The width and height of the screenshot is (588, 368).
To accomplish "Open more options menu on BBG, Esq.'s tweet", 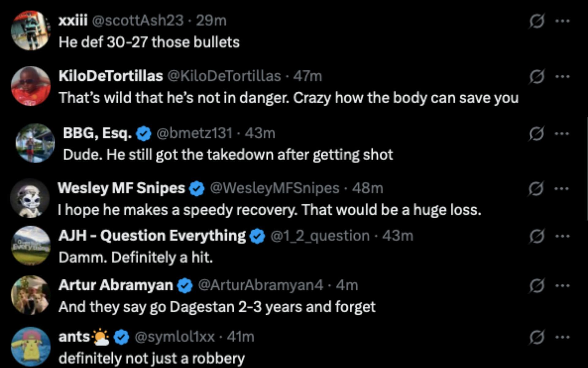I will (x=562, y=133).
